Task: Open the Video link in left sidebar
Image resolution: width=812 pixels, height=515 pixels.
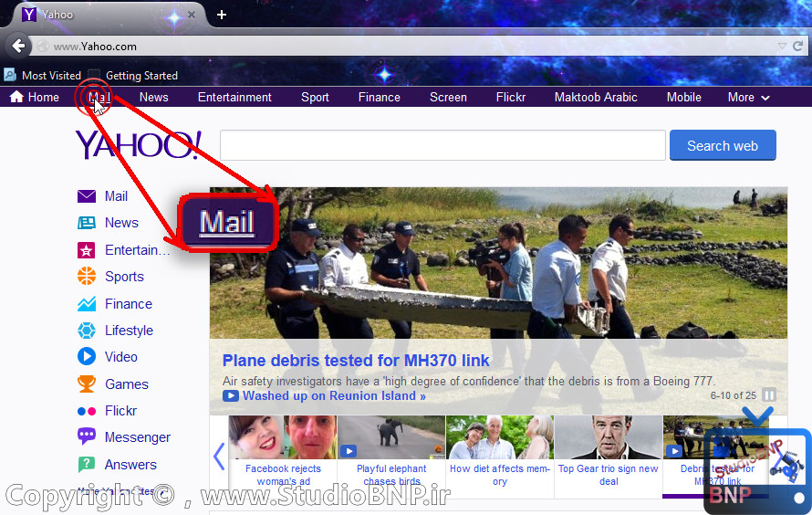Action: click(x=121, y=357)
